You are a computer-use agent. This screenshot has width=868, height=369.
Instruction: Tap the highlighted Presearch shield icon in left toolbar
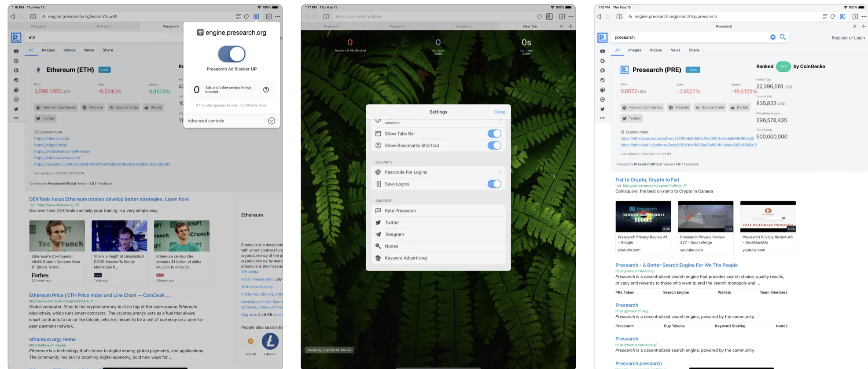(256, 17)
